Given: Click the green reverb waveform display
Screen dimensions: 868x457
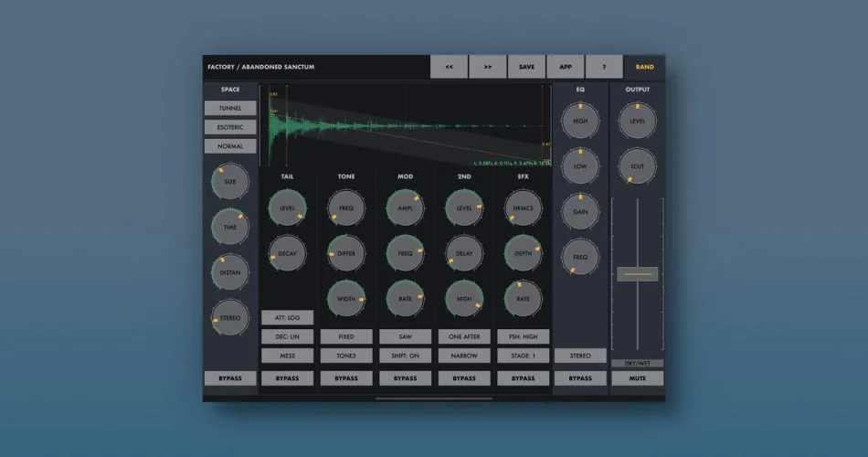Looking at the screenshot, I should point(405,126).
